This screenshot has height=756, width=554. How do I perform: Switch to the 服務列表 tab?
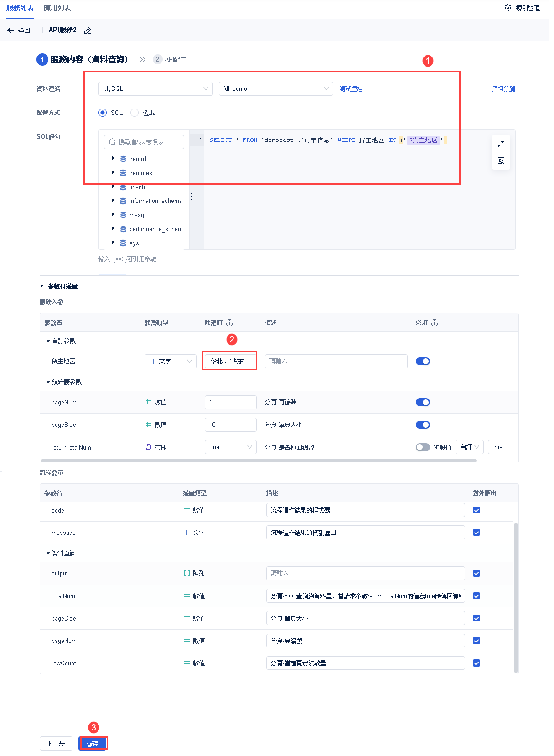[20, 8]
